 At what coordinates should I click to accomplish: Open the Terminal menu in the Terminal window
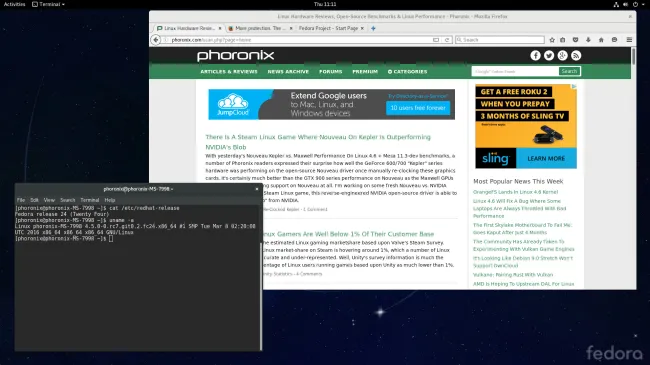pyautogui.click(x=90, y=200)
